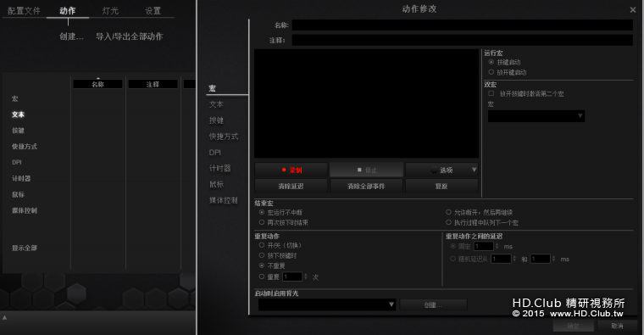Image resolution: width=644 pixels, height=335 pixels.
Task: Filter left list by 文本
Action: click(18, 114)
